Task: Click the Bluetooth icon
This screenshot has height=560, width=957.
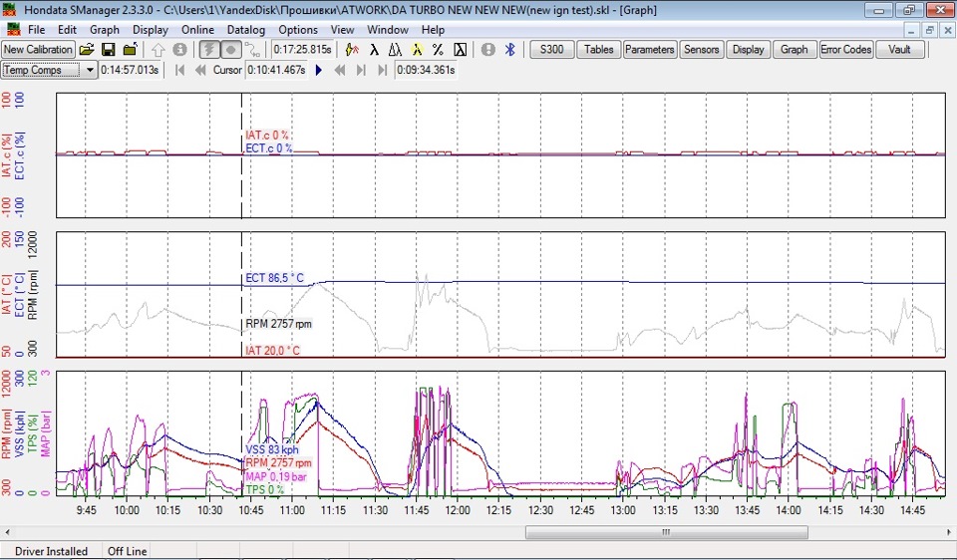Action: pyautogui.click(x=510, y=50)
